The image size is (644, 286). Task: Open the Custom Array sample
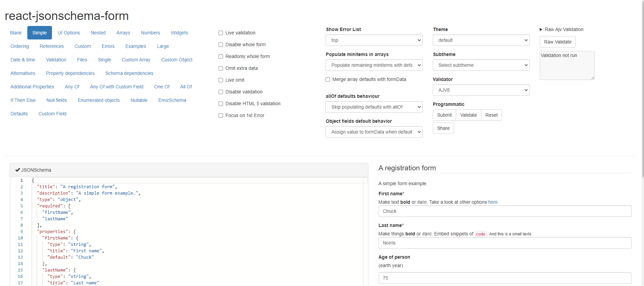(136, 60)
